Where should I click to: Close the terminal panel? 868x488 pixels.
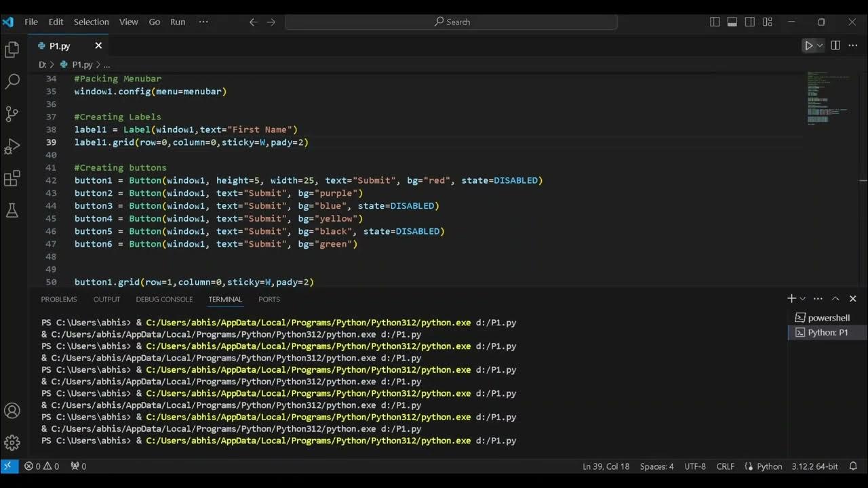[x=853, y=299]
